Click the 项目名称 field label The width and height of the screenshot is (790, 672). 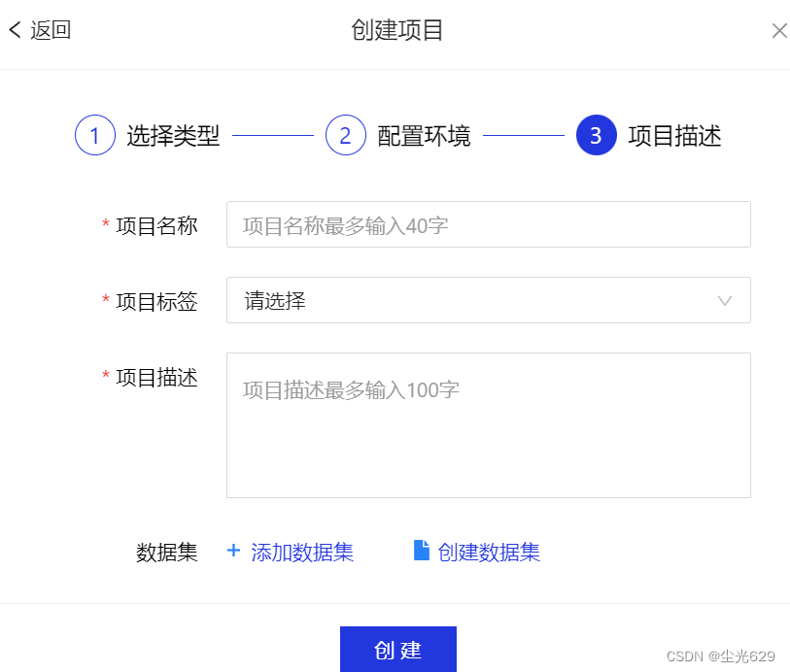click(x=156, y=225)
